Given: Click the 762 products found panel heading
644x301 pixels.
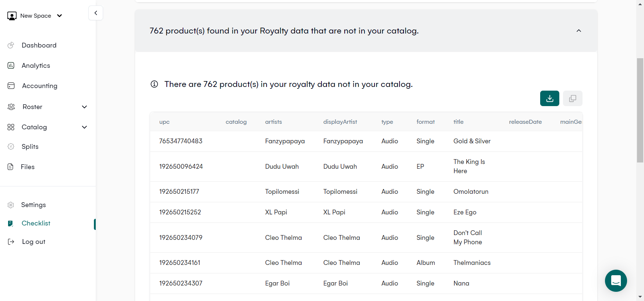Looking at the screenshot, I should (284, 31).
